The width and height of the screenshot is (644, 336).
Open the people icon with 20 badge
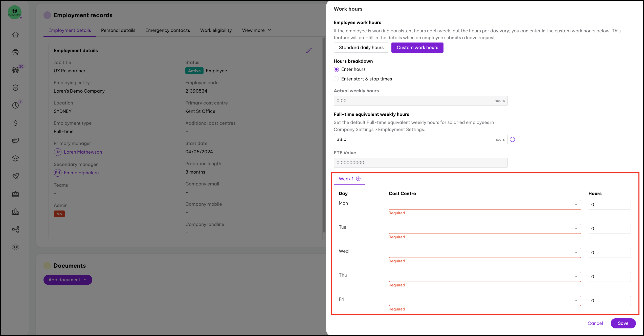(15, 70)
